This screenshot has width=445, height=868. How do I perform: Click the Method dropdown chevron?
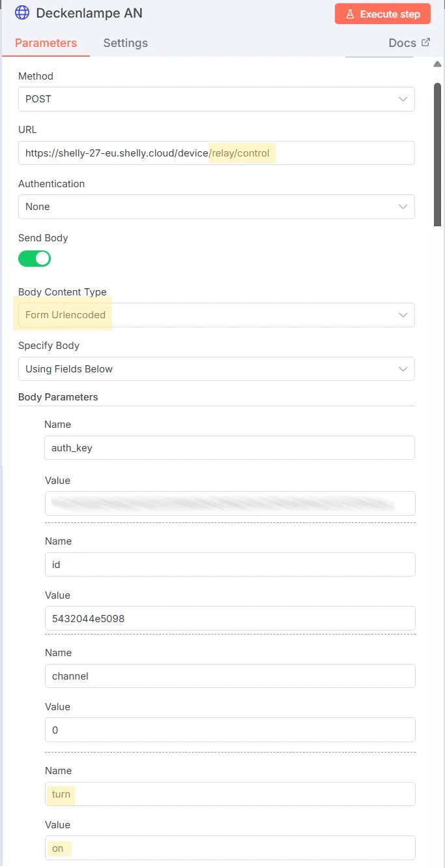tap(404, 98)
